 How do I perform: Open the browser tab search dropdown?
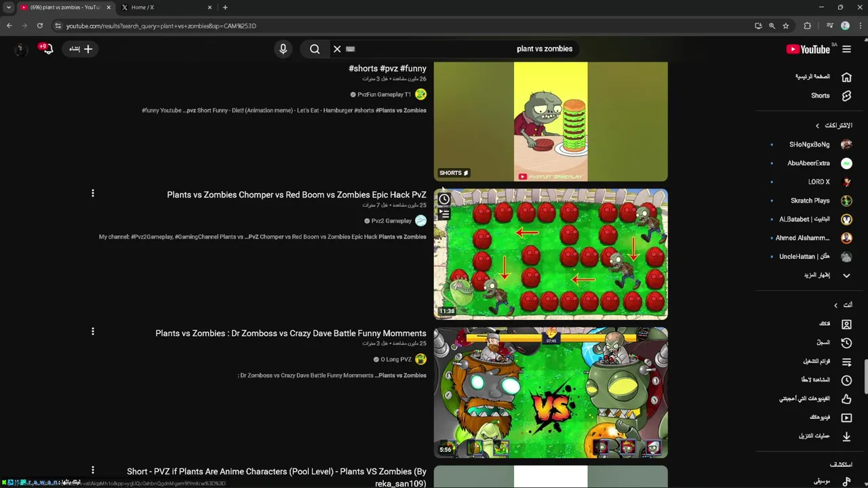(x=8, y=7)
